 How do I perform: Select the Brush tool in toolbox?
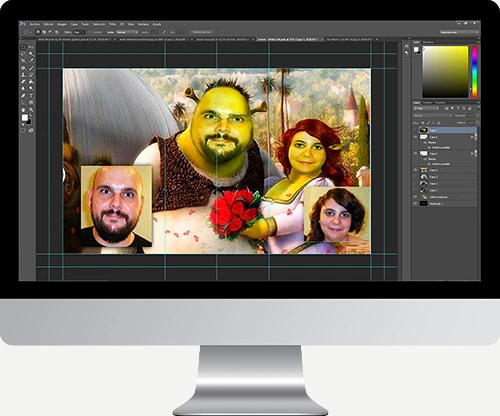[x=31, y=68]
